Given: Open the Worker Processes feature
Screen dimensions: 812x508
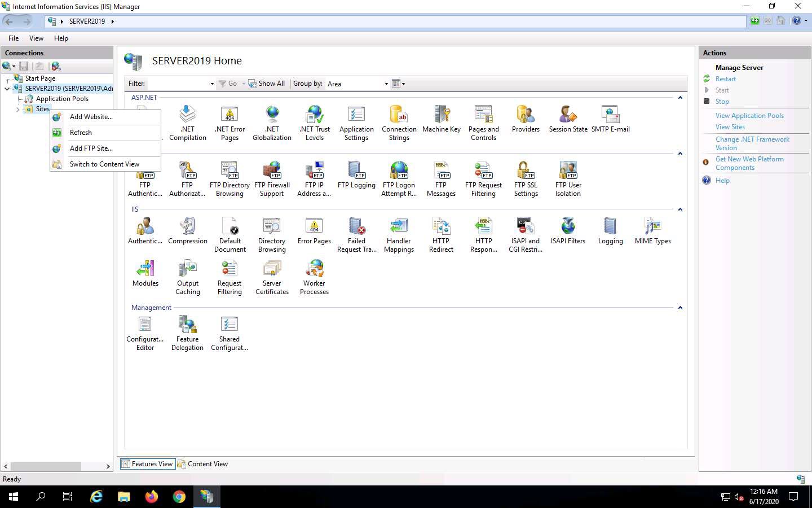Looking at the screenshot, I should point(314,277).
